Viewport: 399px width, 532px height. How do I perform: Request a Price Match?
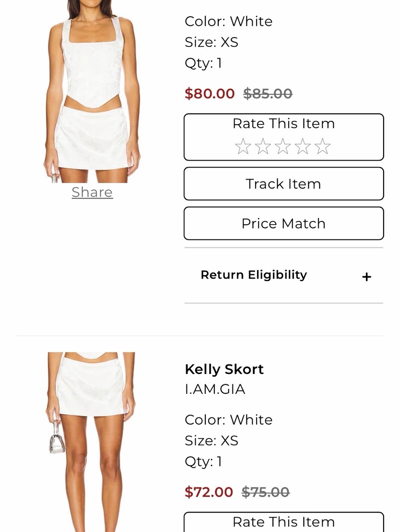[284, 223]
